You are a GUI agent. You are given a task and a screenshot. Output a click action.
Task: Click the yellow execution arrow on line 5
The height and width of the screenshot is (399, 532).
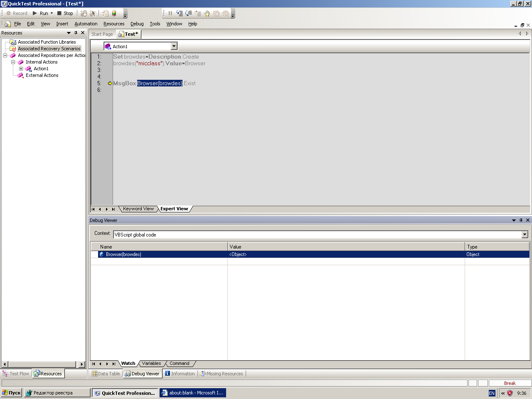[110, 83]
